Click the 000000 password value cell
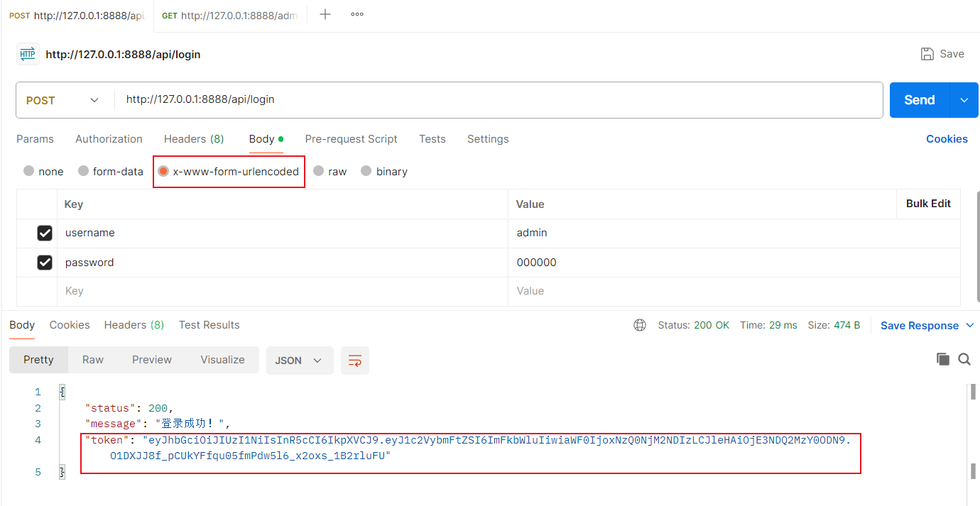This screenshot has width=980, height=506. point(734,263)
